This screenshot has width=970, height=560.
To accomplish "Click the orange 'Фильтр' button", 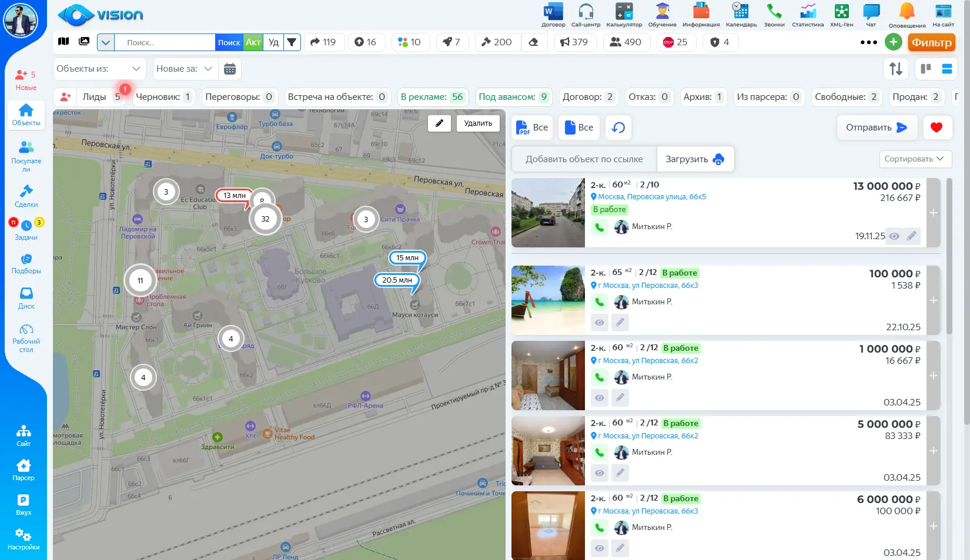I will (931, 42).
